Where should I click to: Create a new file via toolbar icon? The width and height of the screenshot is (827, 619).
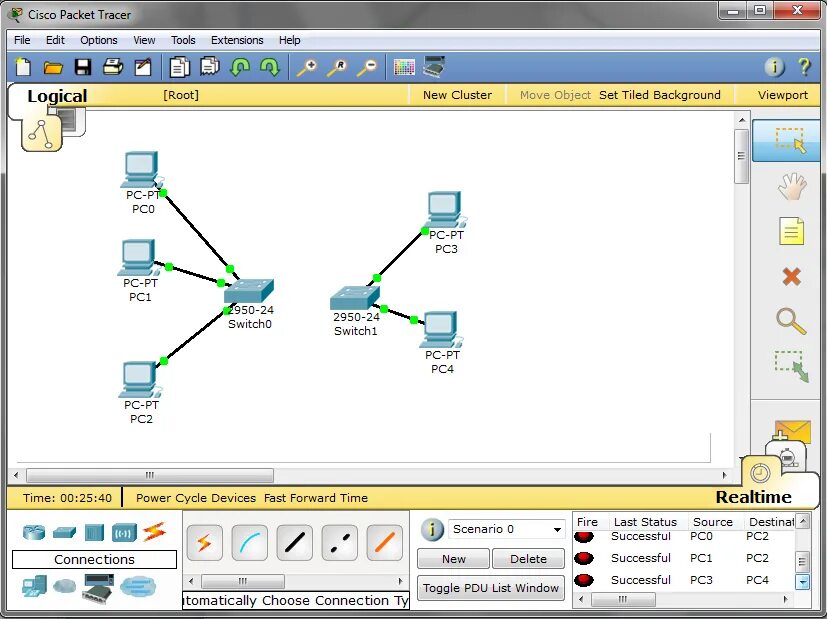23,67
